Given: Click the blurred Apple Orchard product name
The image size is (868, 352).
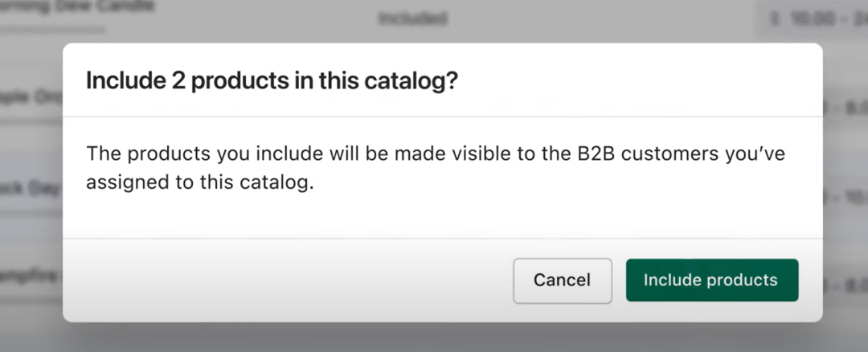Looking at the screenshot, I should pos(31,97).
